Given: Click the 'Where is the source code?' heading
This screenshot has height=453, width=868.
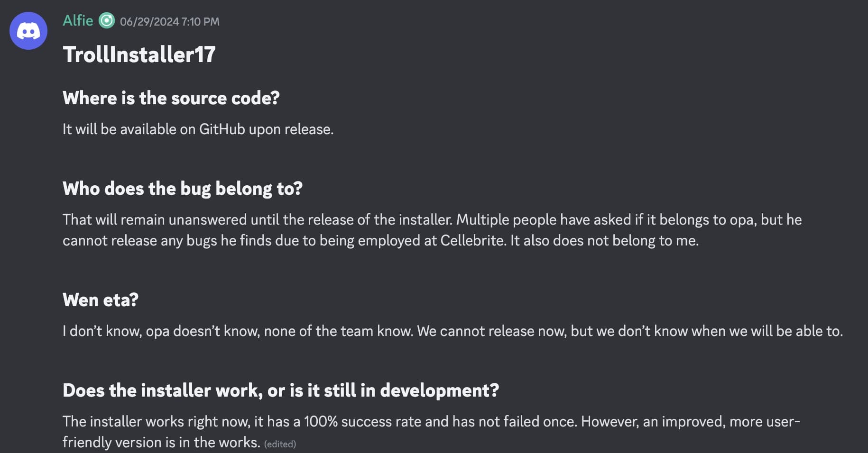Looking at the screenshot, I should pos(172,98).
